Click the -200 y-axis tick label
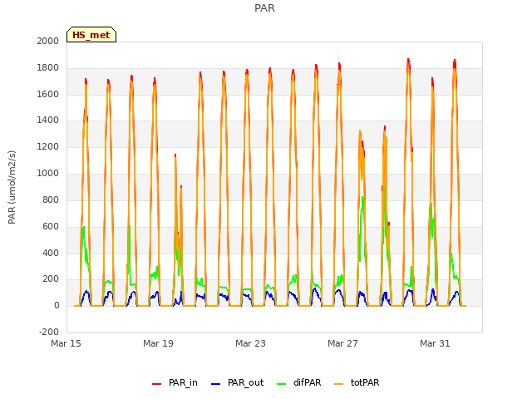The image size is (532, 399). pos(49,332)
